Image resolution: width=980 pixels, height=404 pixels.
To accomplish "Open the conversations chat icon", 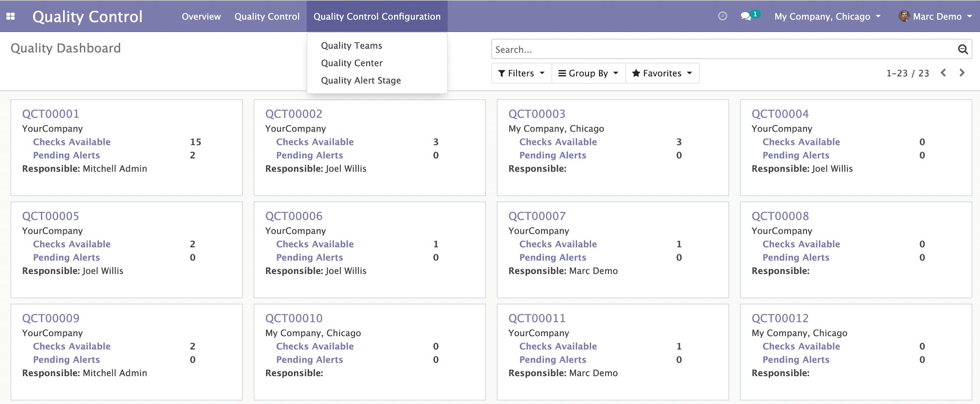I will coord(746,16).
